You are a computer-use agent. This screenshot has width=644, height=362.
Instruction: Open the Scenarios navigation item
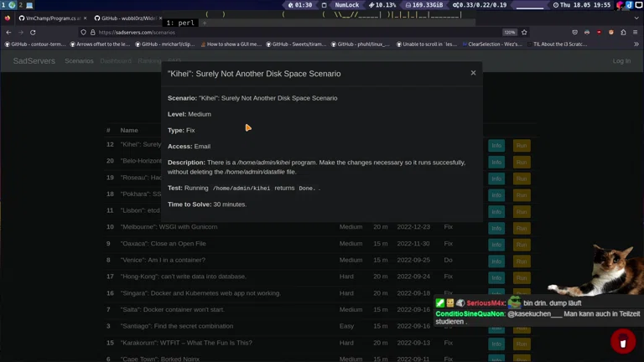79,61
